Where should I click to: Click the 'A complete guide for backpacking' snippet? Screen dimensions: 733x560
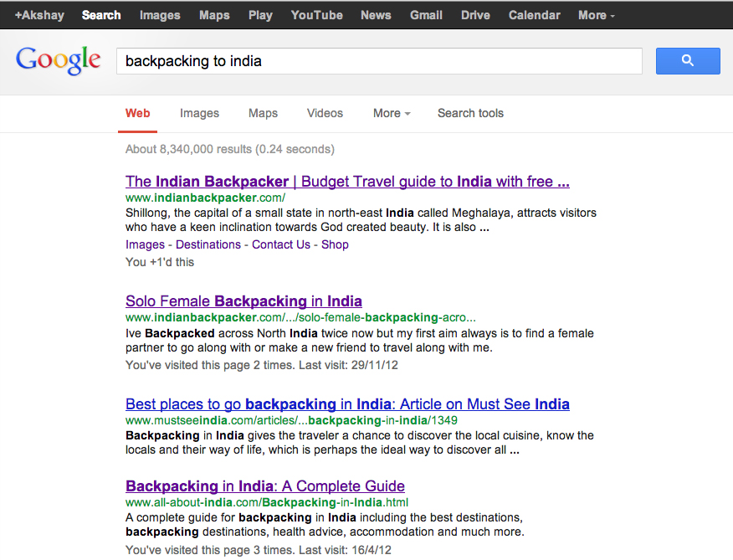(x=325, y=525)
